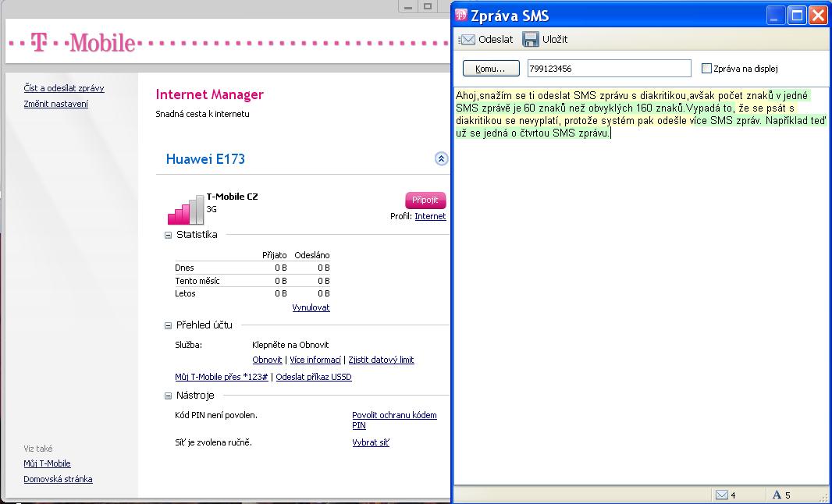Viewport: 832px width, 504px height.
Task: Open Domovská stránka link
Action: 58,479
